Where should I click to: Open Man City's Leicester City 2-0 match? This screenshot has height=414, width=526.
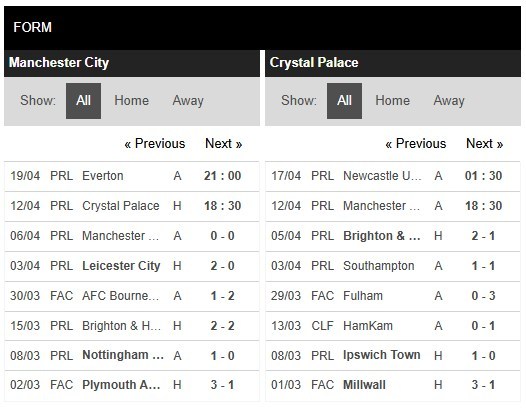pos(132,266)
